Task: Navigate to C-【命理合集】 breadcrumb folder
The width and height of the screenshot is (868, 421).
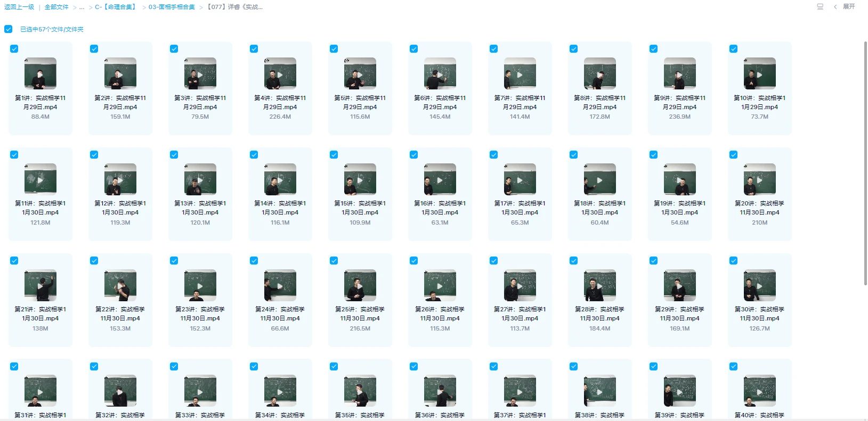Action: [116, 7]
